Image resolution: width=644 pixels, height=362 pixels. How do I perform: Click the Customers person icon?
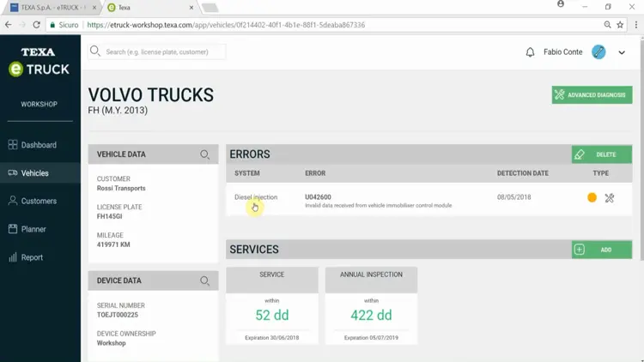click(13, 200)
